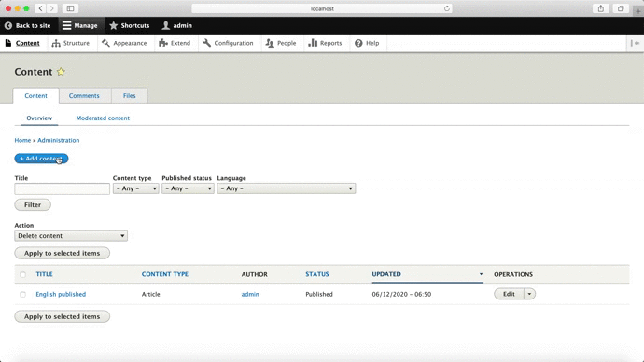Click the Appearance paintbrush icon
The width and height of the screenshot is (644, 362).
click(x=106, y=43)
